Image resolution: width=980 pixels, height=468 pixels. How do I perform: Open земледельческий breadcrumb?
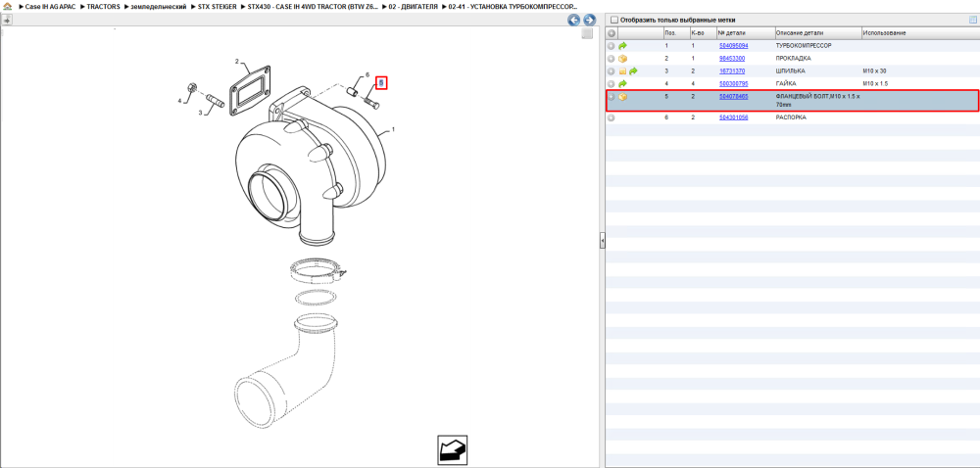click(x=159, y=6)
